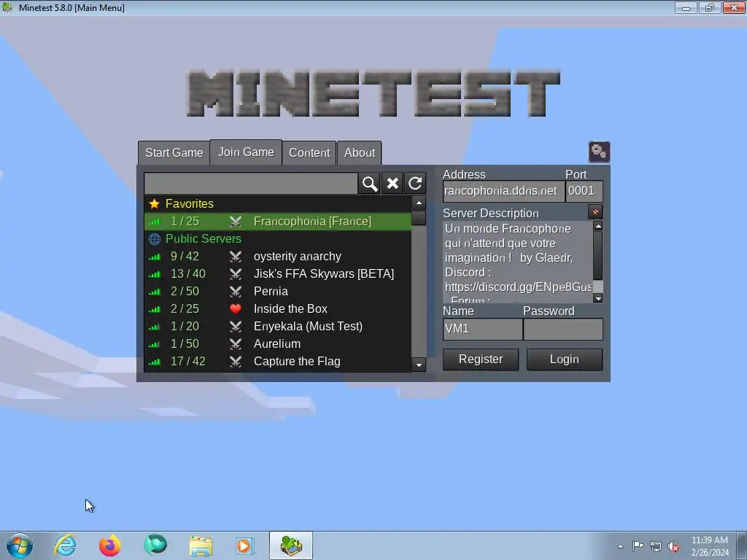This screenshot has width=747, height=560.
Task: Open settings gear icon
Action: (599, 152)
